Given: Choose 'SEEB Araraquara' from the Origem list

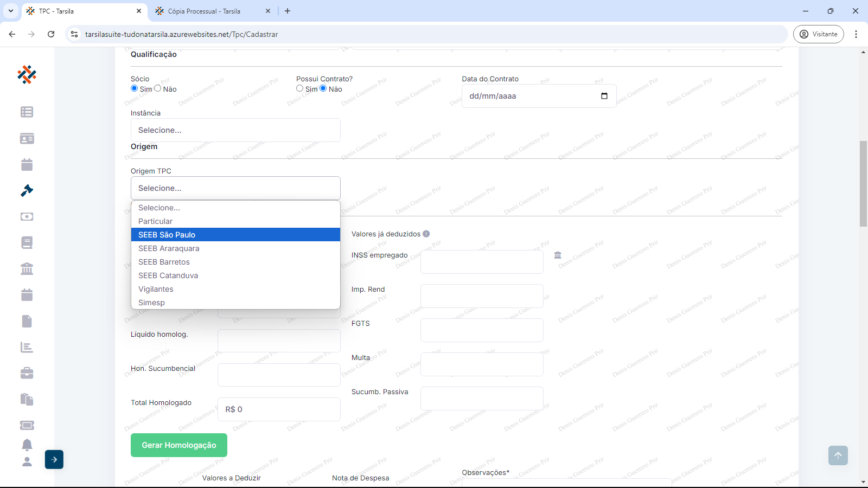Looking at the screenshot, I should click(169, 248).
